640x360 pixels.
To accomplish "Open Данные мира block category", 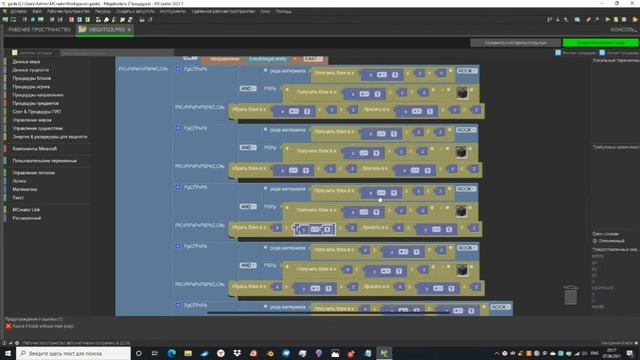I will [26, 62].
